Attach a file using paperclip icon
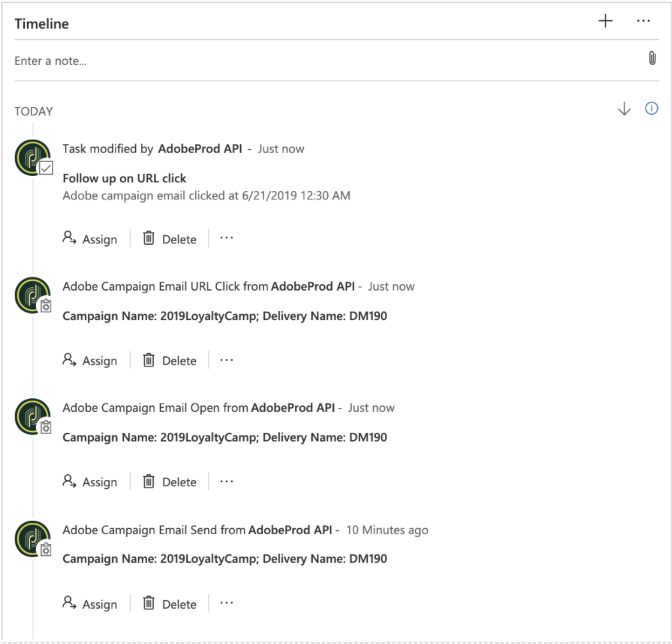This screenshot has width=672, height=644. click(x=652, y=58)
